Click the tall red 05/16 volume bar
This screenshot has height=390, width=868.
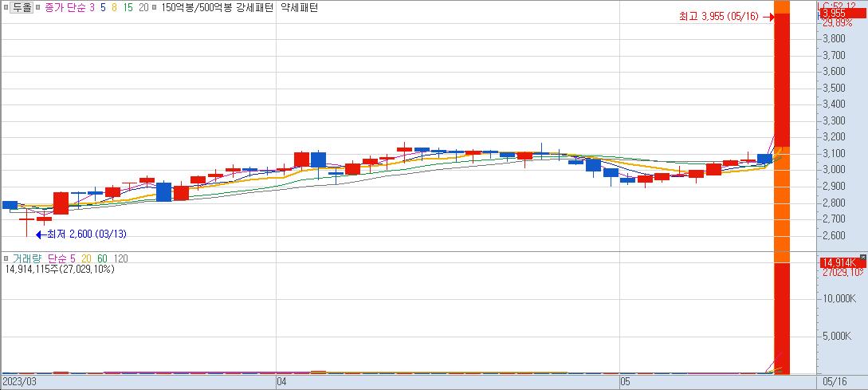pyautogui.click(x=782, y=318)
